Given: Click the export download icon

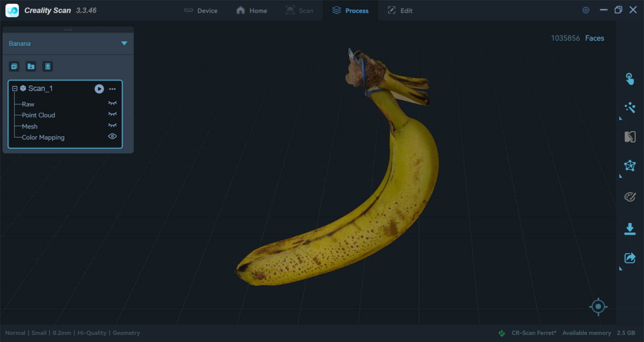Looking at the screenshot, I should coord(630,229).
